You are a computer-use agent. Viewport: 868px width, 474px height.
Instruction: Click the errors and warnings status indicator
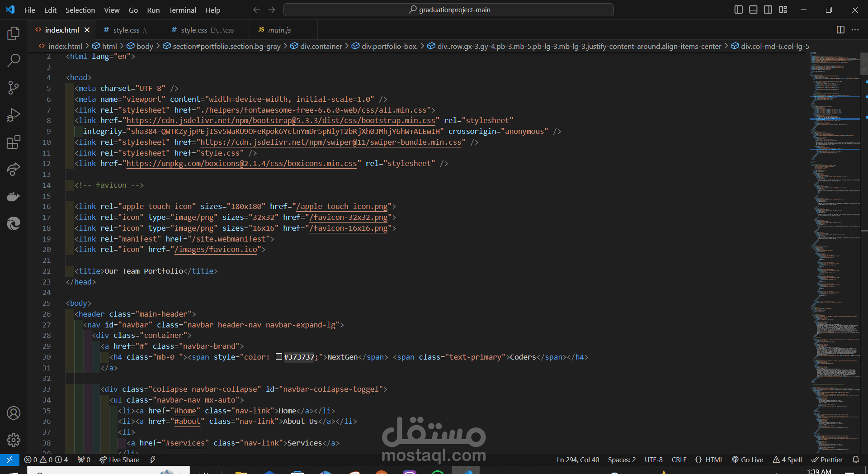(46, 460)
